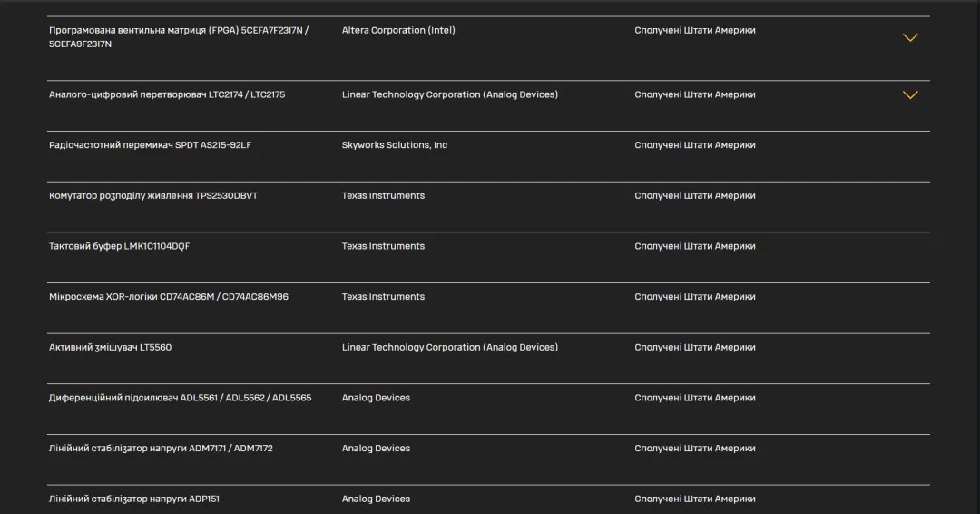Click country cell in LT5560 row

pos(695,348)
